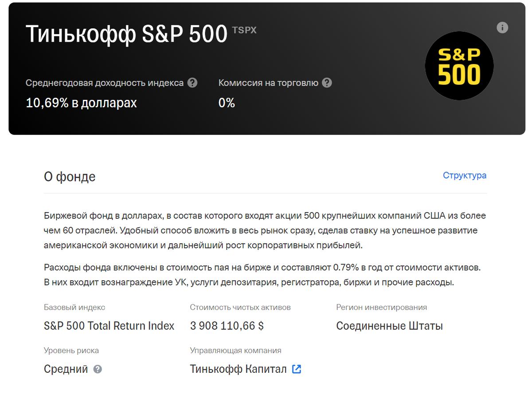
Task: Click the TSPX ticker label
Action: (244, 31)
